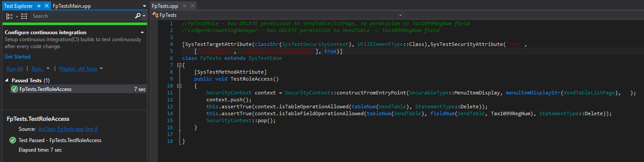Open the document tab overflow dropdown arrow
The width and height of the screenshot is (644, 162).
coord(144,6)
